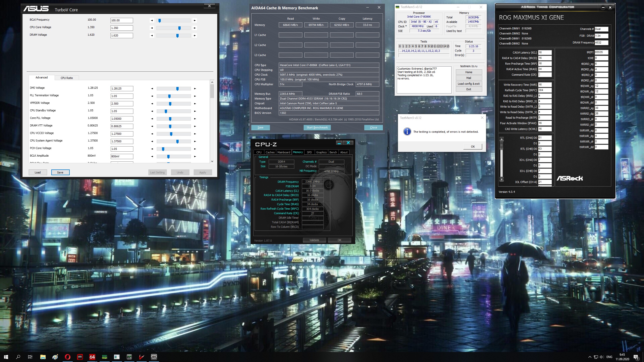Click the volume speaker tray icon
Viewport: 644px width, 362px height.
pos(601,357)
